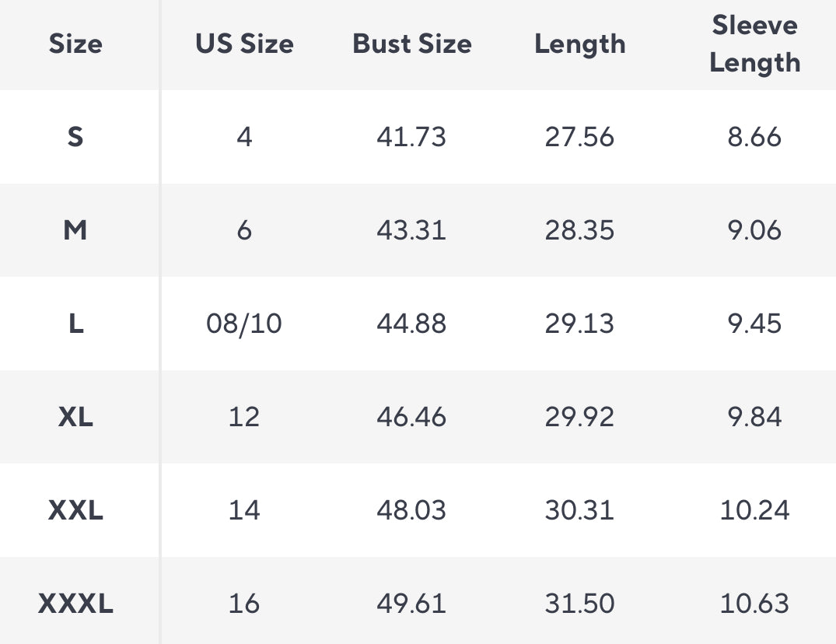This screenshot has width=836, height=644.
Task: Click the US Size column header
Action: click(x=244, y=44)
